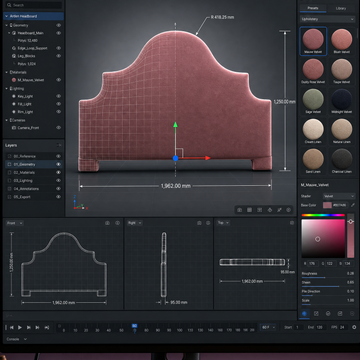This screenshot has width=360, height=360.
Task: Open the Shader type dropdown
Action: (x=339, y=196)
